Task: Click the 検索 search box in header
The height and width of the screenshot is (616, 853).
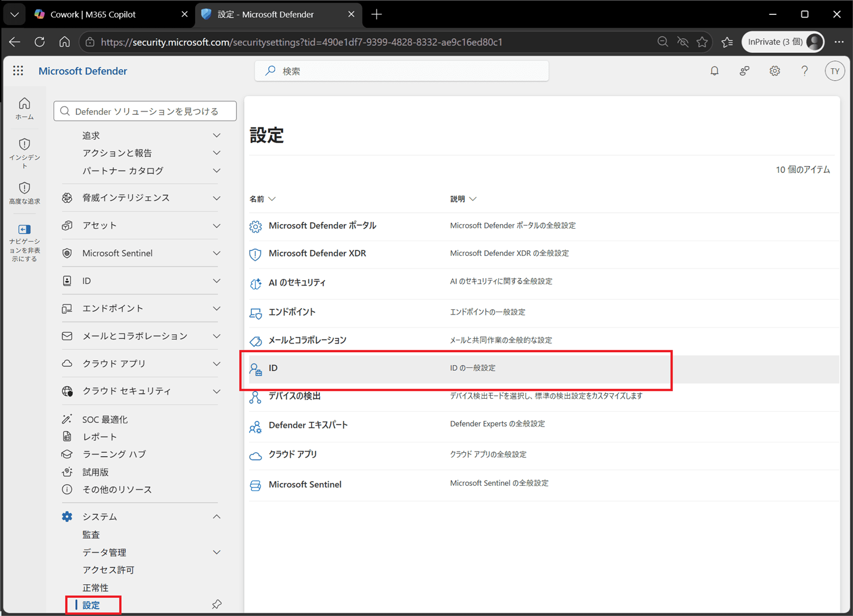Action: (x=401, y=71)
